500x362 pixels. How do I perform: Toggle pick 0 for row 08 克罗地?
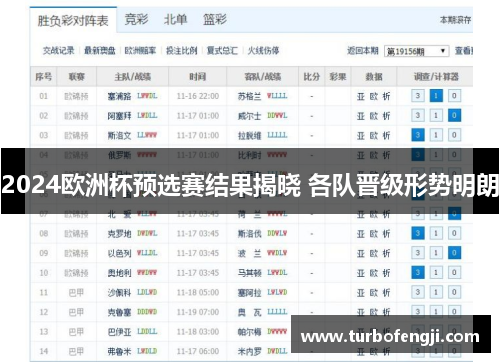(x=454, y=233)
